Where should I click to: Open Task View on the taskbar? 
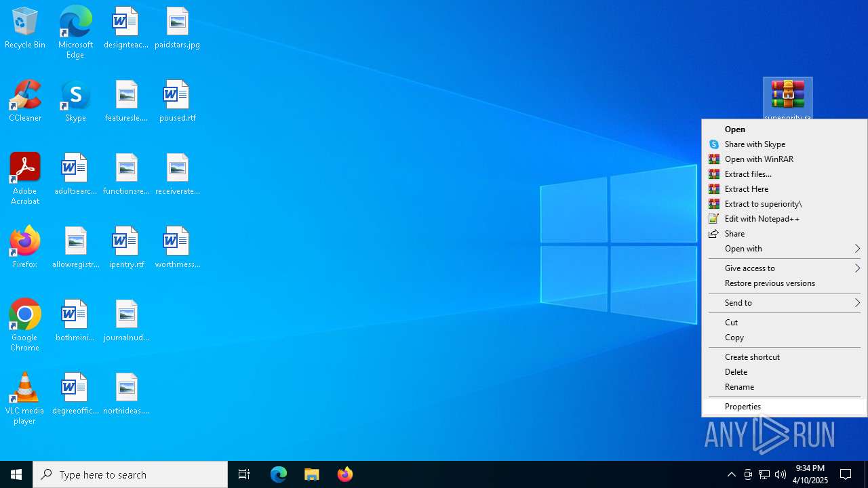click(244, 474)
